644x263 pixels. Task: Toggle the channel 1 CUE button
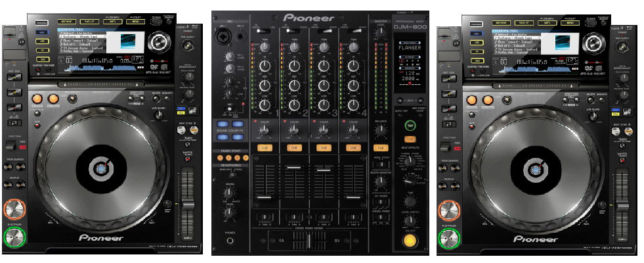(265, 148)
